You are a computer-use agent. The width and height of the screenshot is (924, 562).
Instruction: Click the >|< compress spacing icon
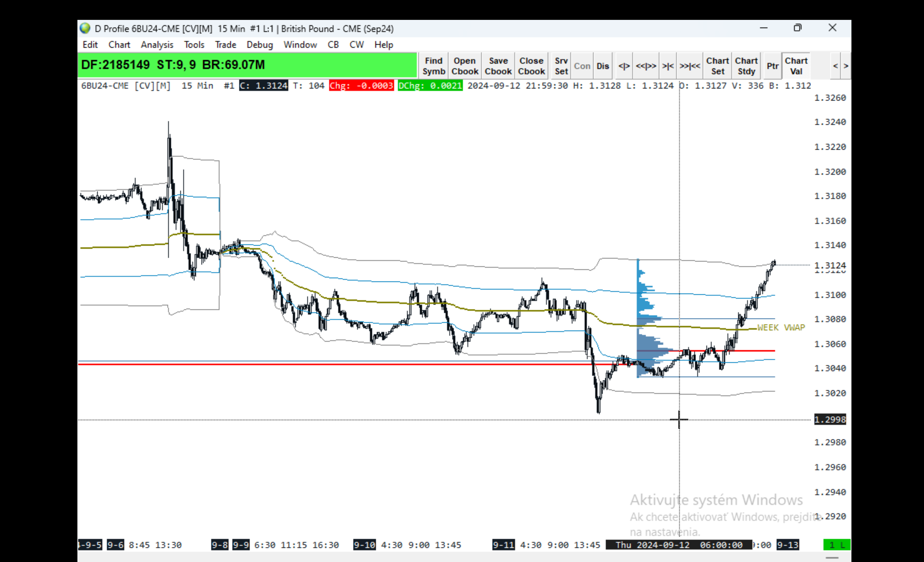668,66
